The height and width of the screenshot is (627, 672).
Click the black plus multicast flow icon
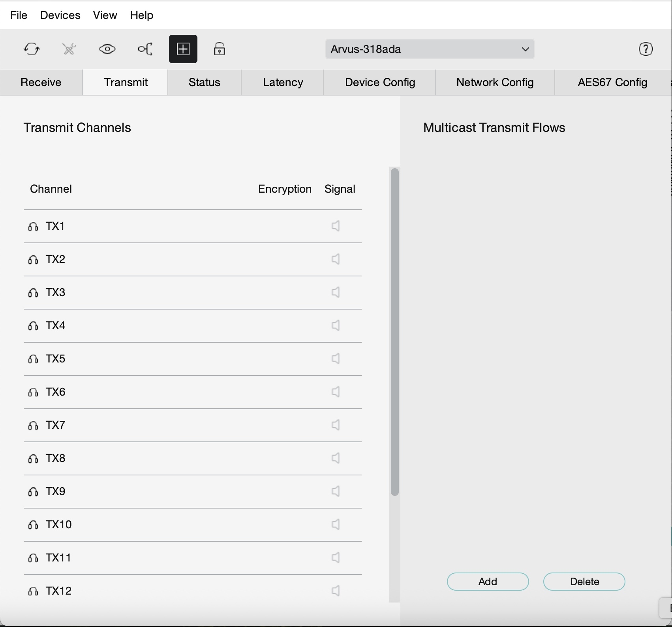tap(183, 49)
